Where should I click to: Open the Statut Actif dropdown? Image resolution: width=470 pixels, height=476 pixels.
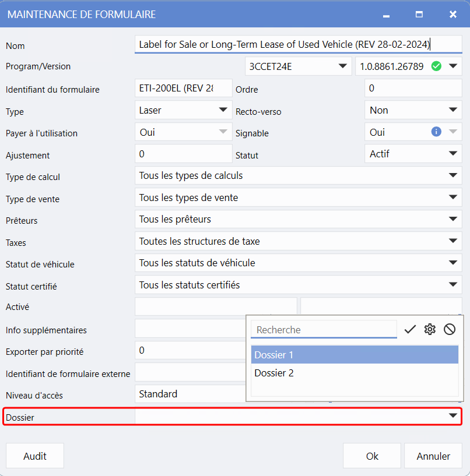[453, 154]
